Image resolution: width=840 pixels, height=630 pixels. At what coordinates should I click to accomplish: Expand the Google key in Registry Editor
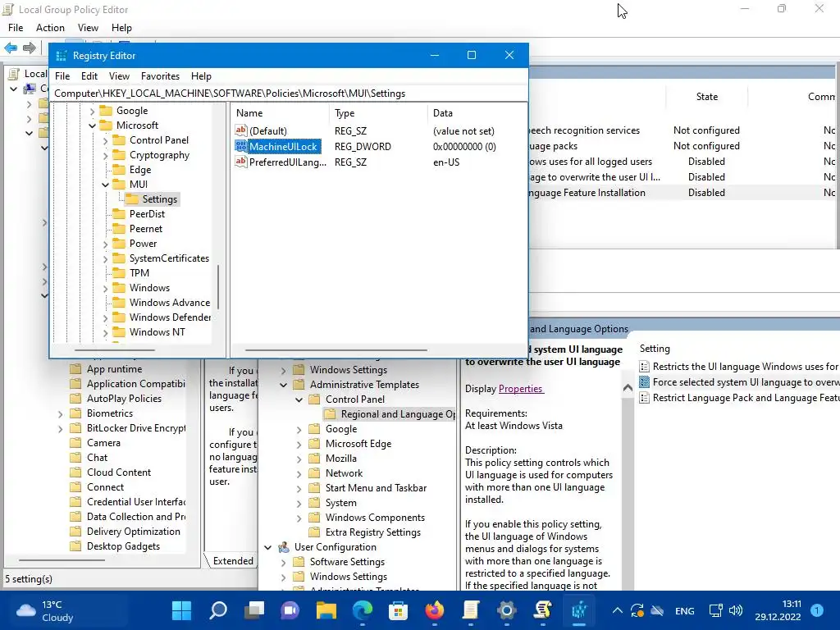tap(92, 111)
